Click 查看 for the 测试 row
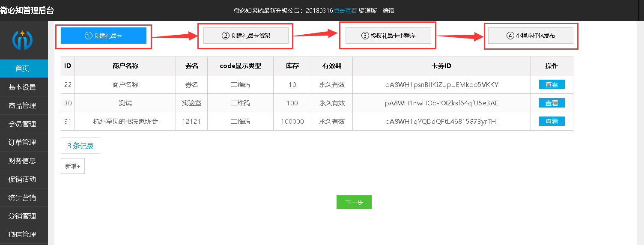The width and height of the screenshot is (644, 245). [552, 103]
